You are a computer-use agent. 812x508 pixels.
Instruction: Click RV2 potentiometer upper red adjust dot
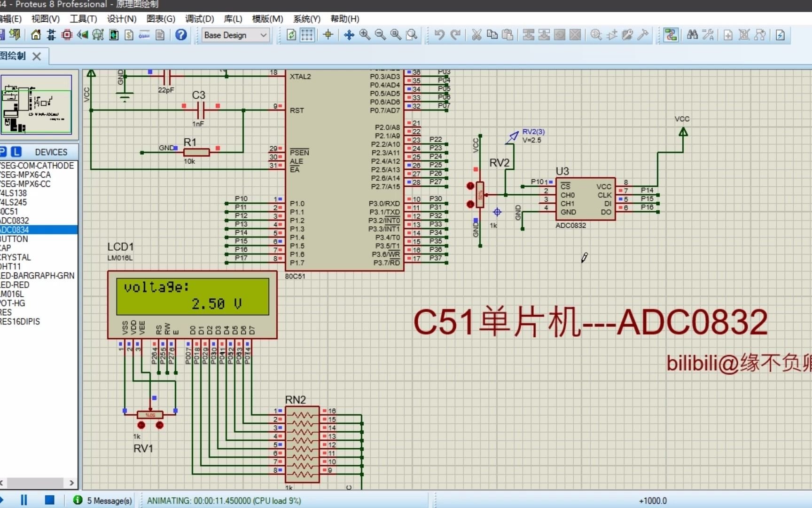coord(470,186)
